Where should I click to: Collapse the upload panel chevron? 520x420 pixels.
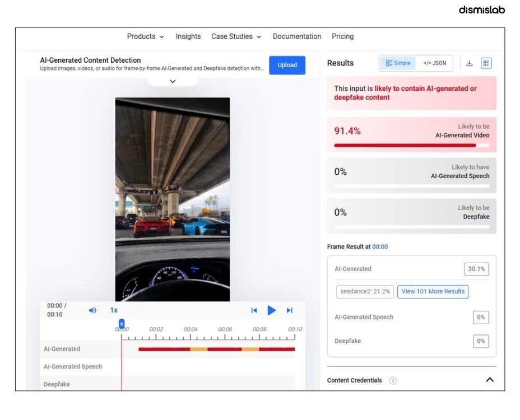[173, 81]
